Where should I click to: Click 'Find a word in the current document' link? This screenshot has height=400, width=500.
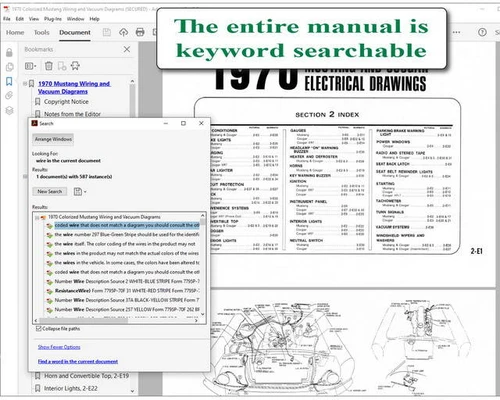[x=78, y=362]
